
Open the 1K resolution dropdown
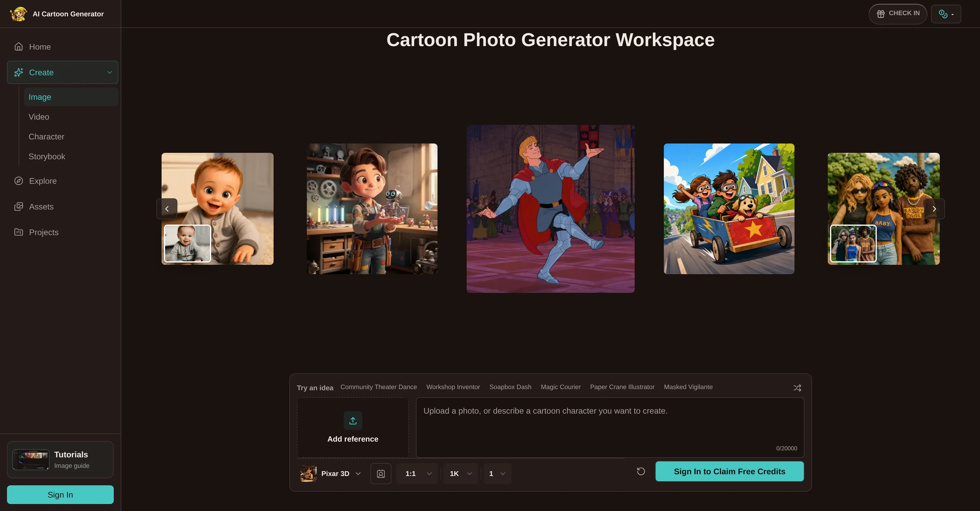click(x=461, y=474)
